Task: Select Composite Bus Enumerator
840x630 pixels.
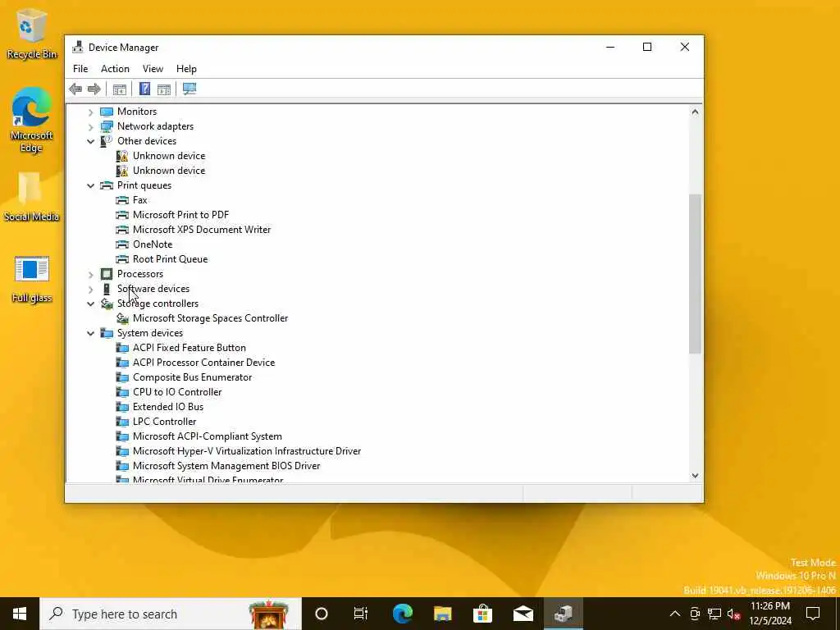Action: (192, 377)
